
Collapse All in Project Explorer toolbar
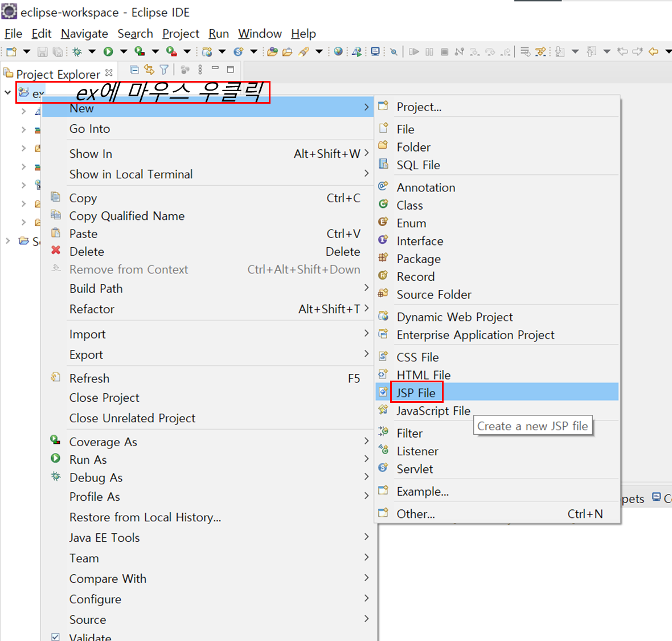point(134,70)
